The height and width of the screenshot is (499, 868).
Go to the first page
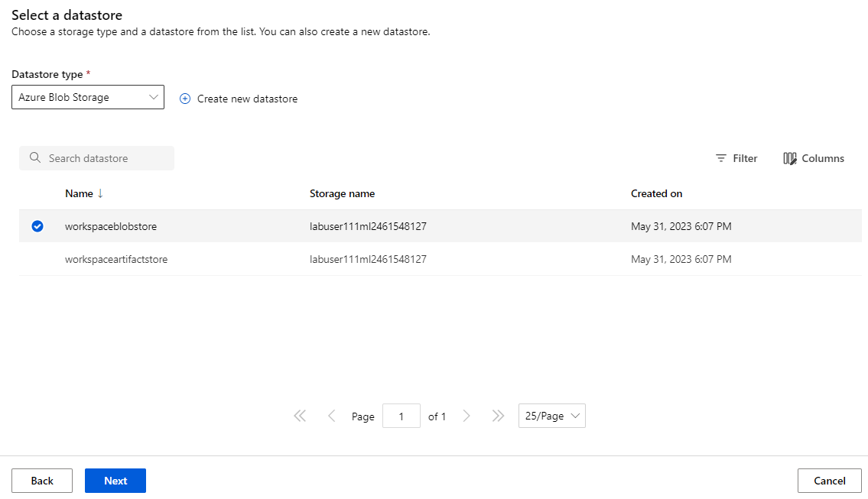(300, 416)
